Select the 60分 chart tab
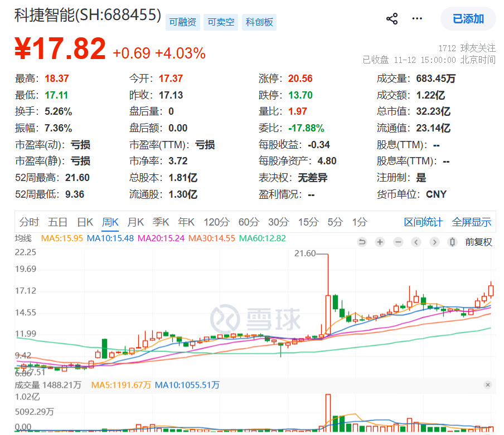The width and height of the screenshot is (504, 435). coord(249,222)
